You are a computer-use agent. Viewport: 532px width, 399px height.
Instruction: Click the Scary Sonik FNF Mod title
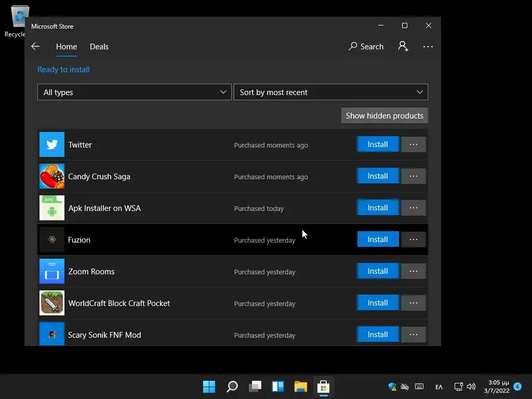pos(104,335)
